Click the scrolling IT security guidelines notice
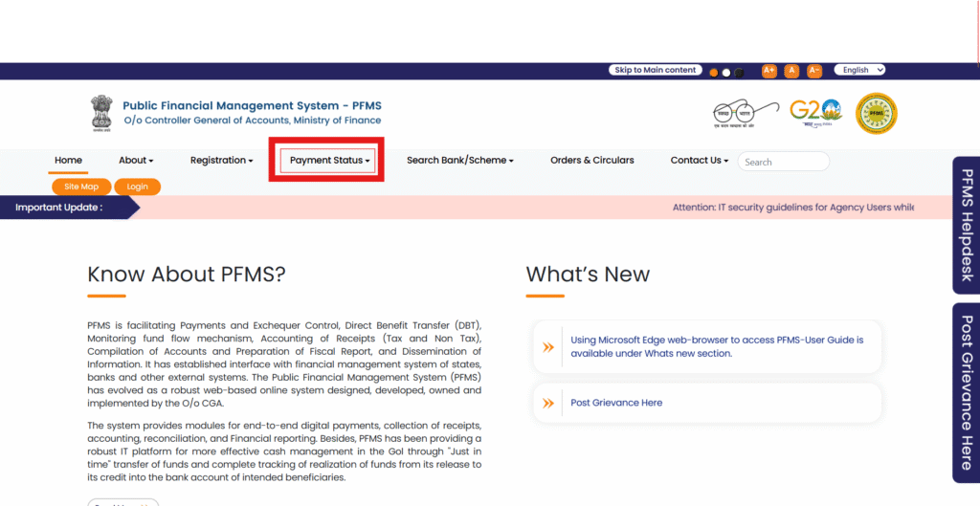980x506 pixels. 793,208
